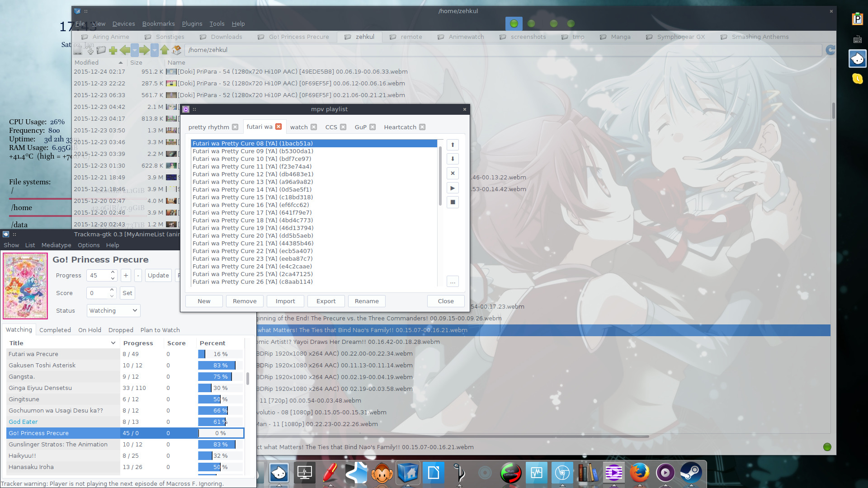
Task: Increment the Progress spinner value
Action: click(x=113, y=272)
